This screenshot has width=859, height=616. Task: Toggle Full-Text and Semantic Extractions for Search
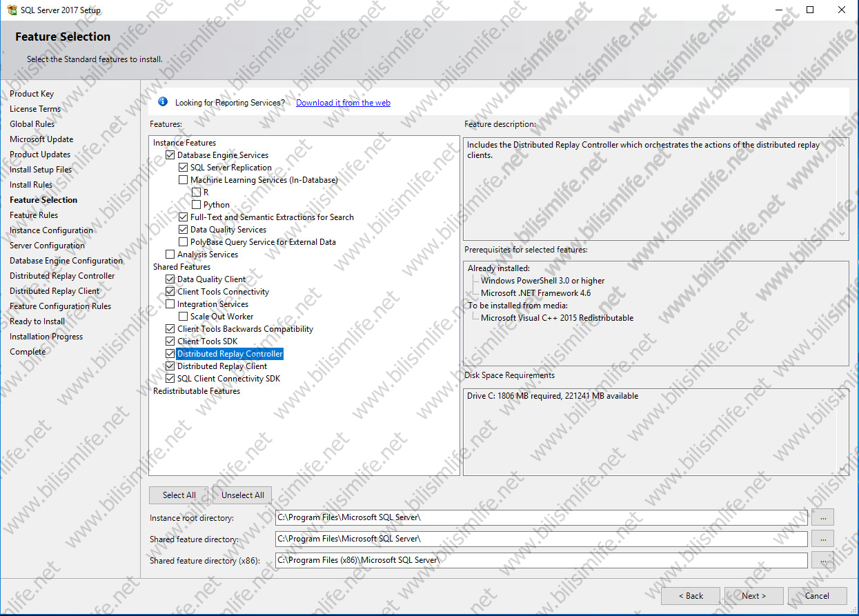(x=184, y=217)
